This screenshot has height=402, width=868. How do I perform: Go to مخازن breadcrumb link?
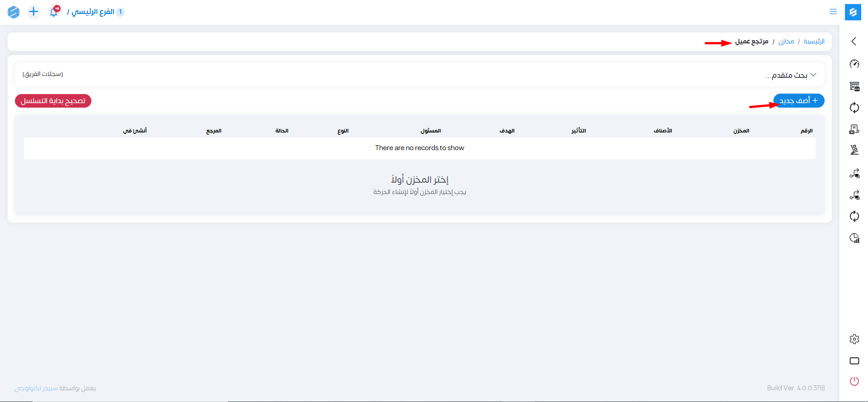[x=786, y=42]
